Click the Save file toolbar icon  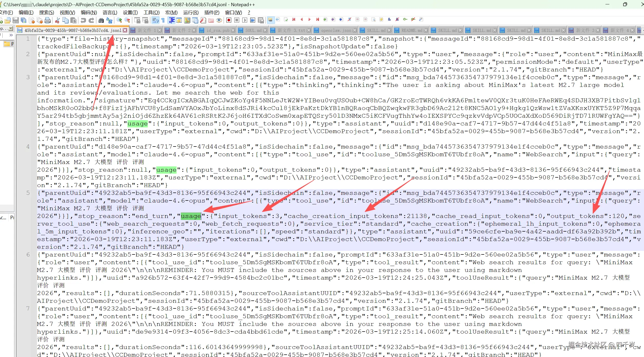pyautogui.click(x=15, y=20)
